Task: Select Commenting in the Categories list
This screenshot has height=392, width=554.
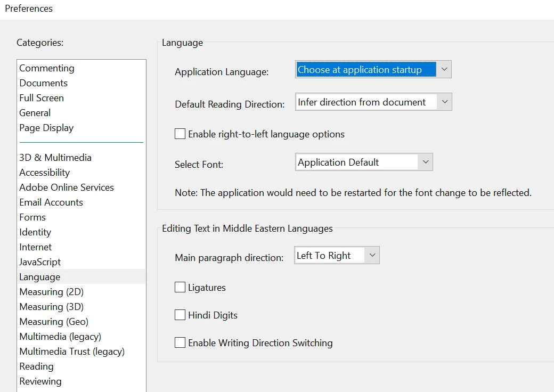Action: pyautogui.click(x=47, y=68)
